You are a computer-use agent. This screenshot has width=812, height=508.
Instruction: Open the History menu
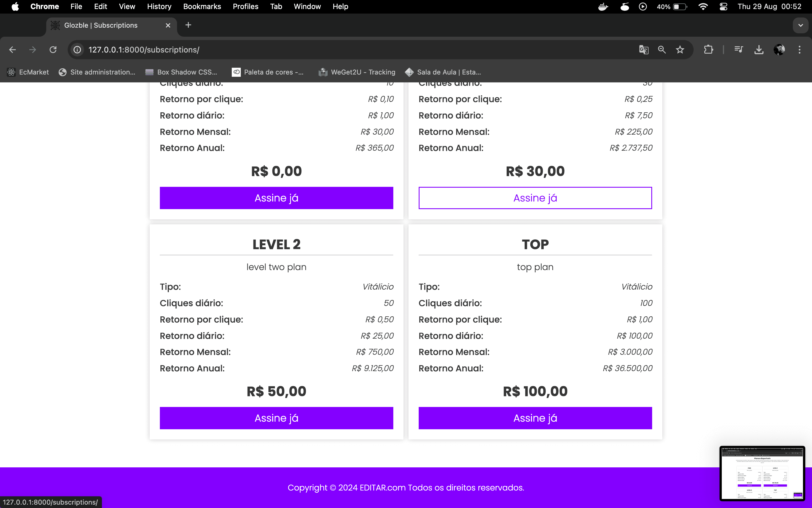pos(159,6)
